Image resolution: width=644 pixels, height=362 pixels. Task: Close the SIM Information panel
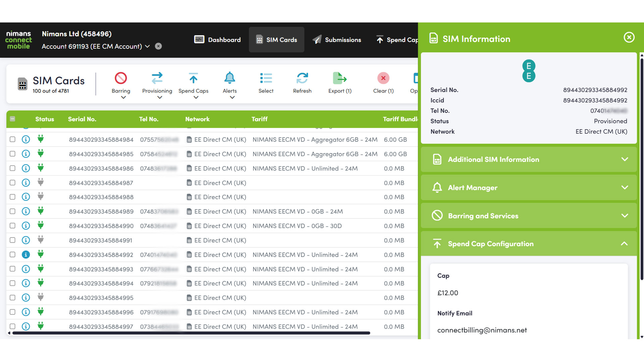tap(629, 37)
